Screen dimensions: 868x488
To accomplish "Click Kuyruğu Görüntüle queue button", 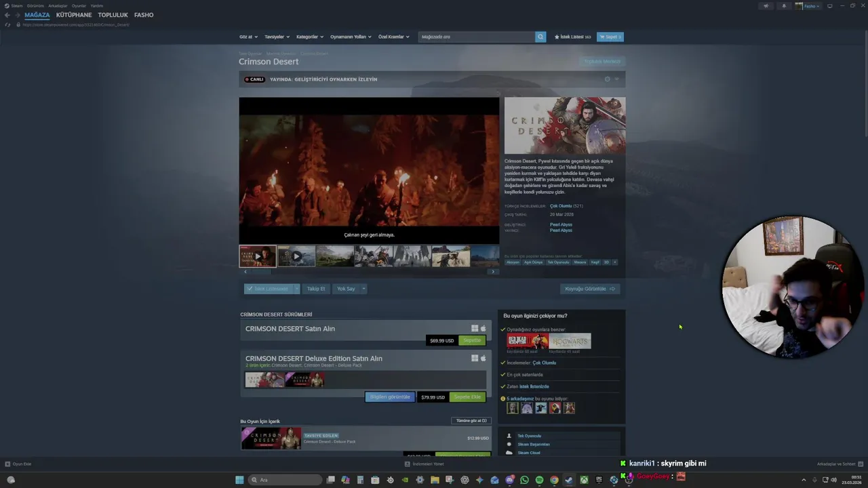I will click(x=590, y=289).
